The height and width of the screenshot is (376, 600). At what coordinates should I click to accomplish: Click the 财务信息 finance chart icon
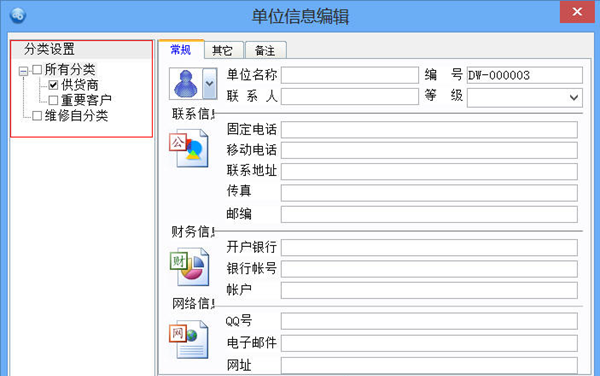click(x=189, y=267)
